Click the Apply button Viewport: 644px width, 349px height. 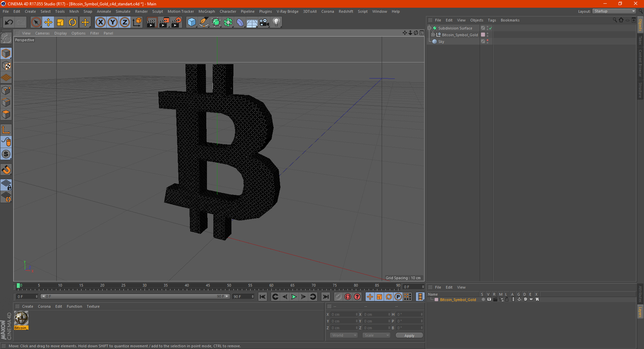[x=409, y=336]
